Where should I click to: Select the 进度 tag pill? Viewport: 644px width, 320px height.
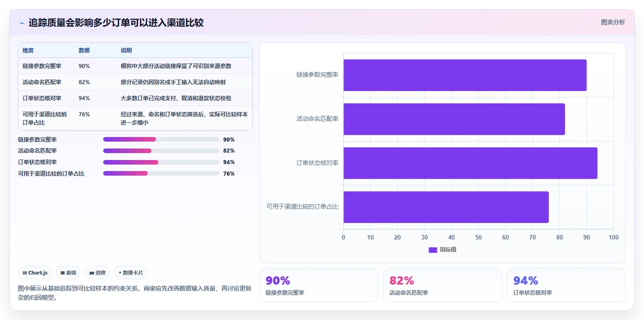pyautogui.click(x=97, y=273)
